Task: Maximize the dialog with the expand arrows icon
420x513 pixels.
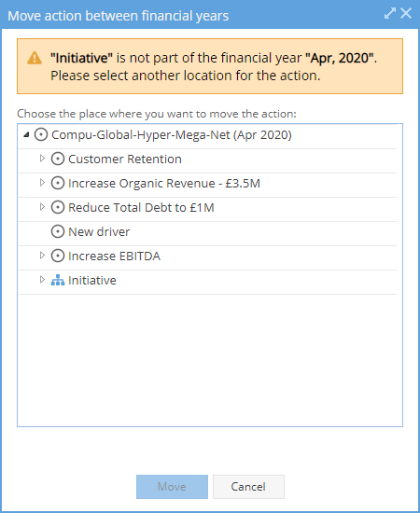Action: pos(390,13)
